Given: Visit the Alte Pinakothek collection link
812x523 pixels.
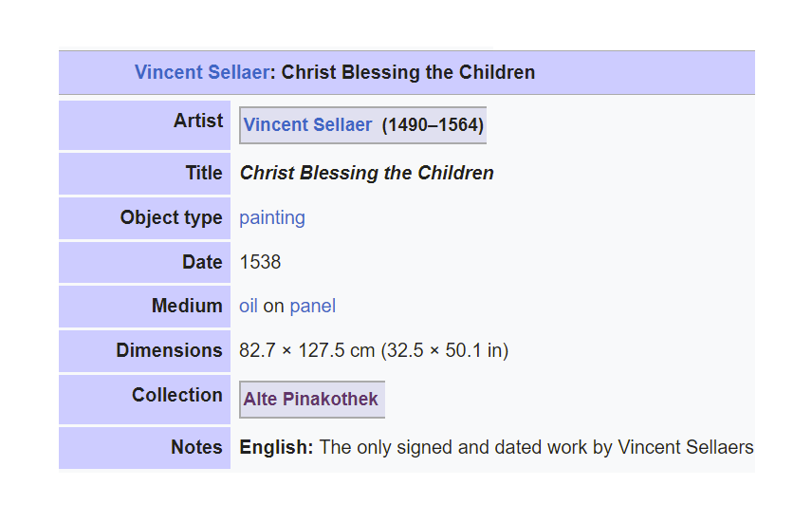Looking at the screenshot, I should [311, 399].
